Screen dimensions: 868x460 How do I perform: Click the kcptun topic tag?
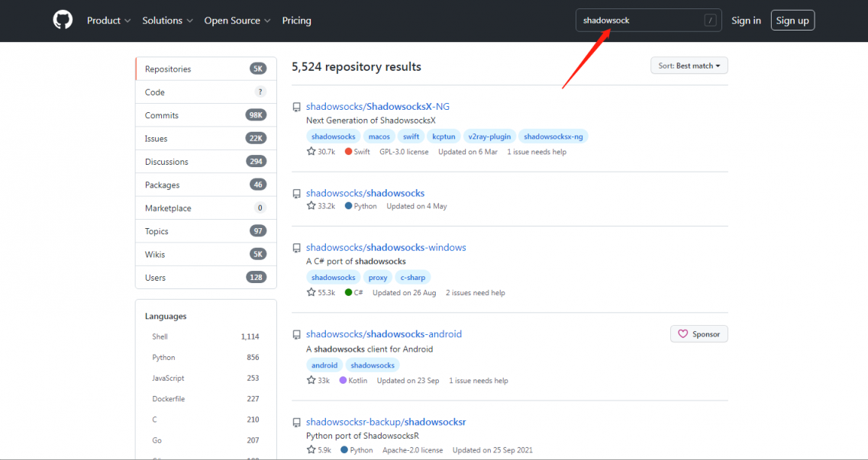[x=444, y=137]
